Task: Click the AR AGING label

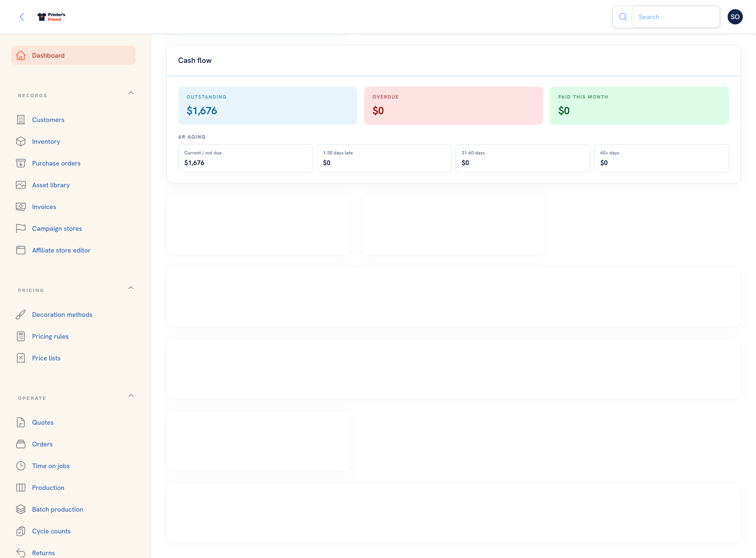Action: [x=192, y=137]
